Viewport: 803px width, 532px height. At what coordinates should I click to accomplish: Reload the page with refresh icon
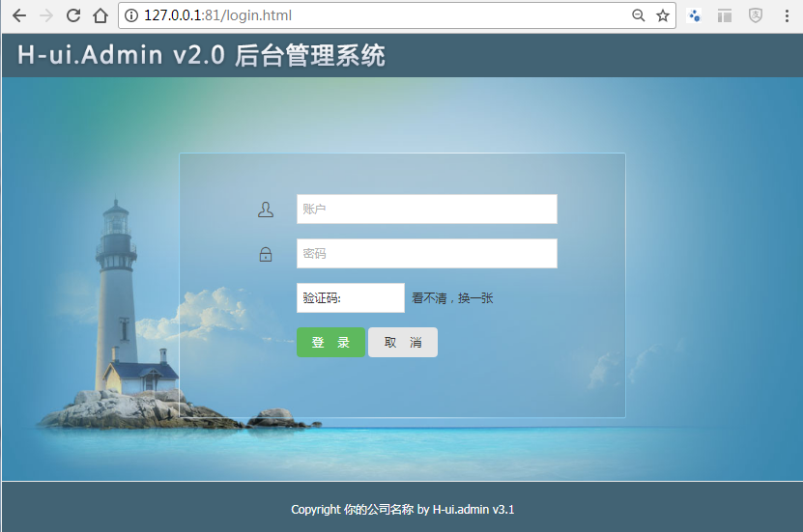(x=73, y=15)
